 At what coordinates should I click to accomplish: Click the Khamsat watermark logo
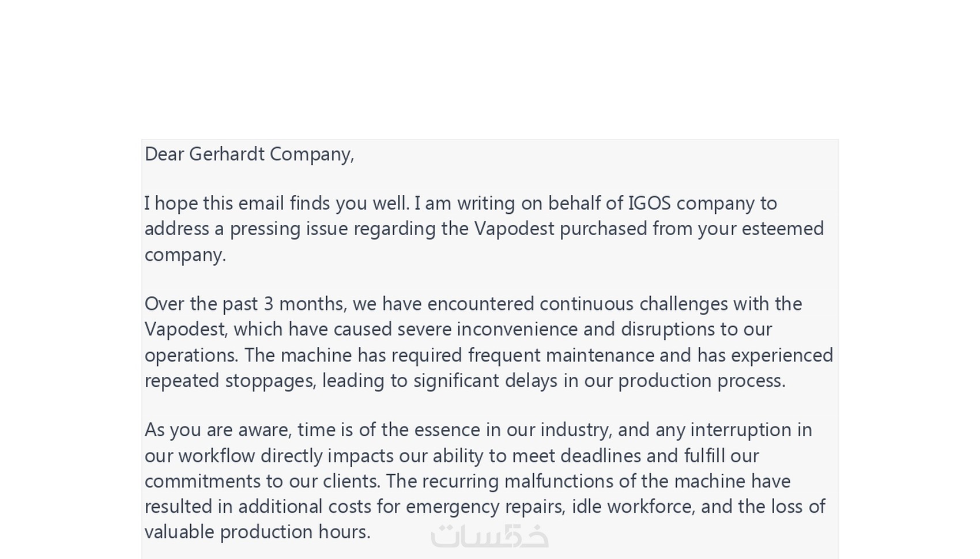coord(489,536)
